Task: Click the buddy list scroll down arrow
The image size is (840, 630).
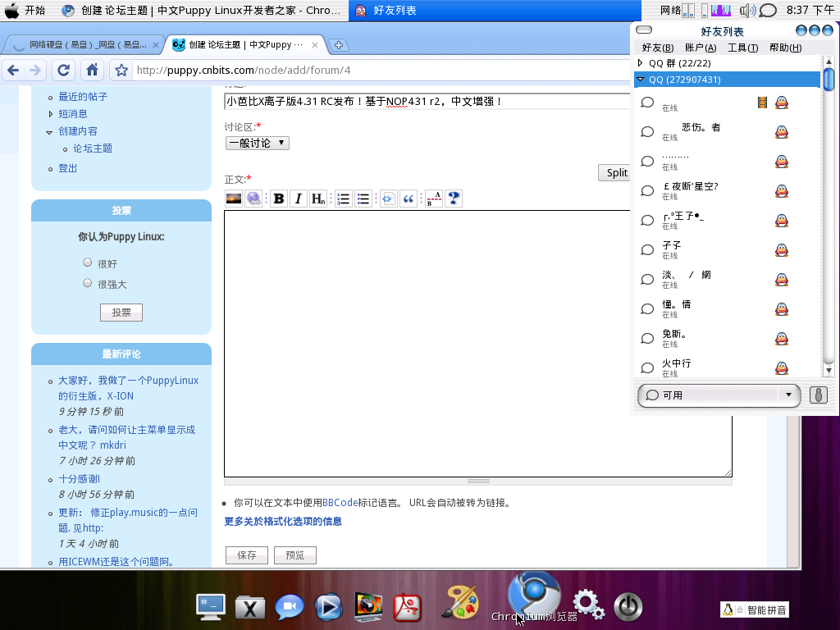Action: [x=829, y=370]
